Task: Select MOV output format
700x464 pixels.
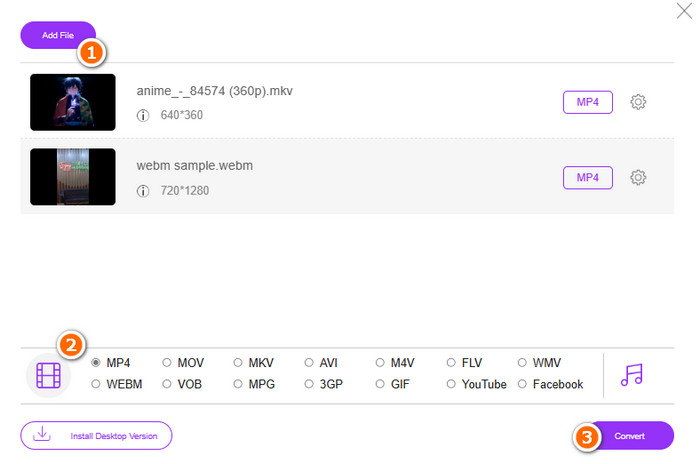Action: 167,363
